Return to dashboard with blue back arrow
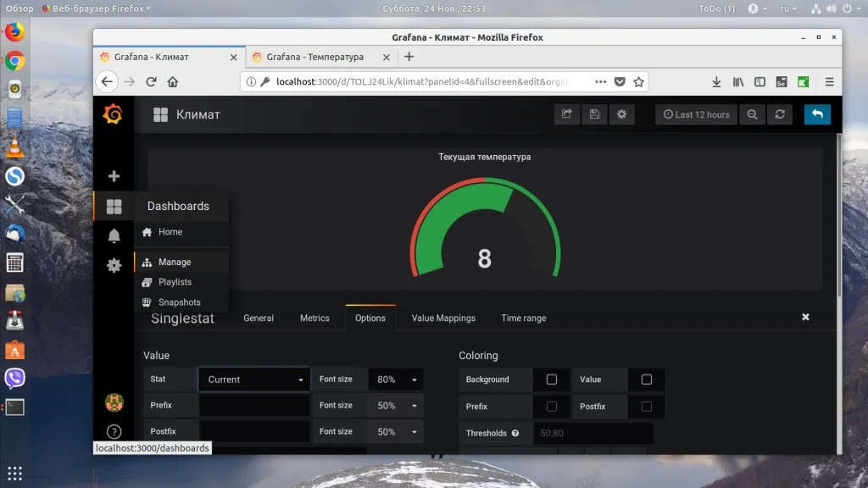The height and width of the screenshot is (488, 868). [817, 114]
